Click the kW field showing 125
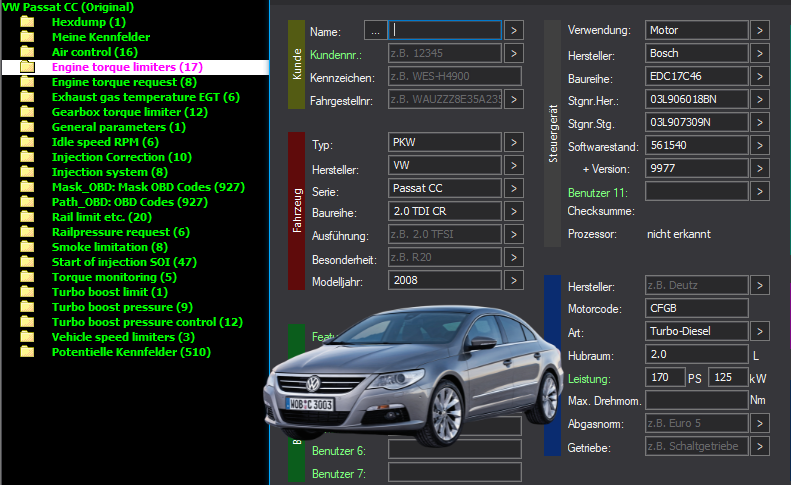The height and width of the screenshot is (485, 791). pyautogui.click(x=728, y=378)
